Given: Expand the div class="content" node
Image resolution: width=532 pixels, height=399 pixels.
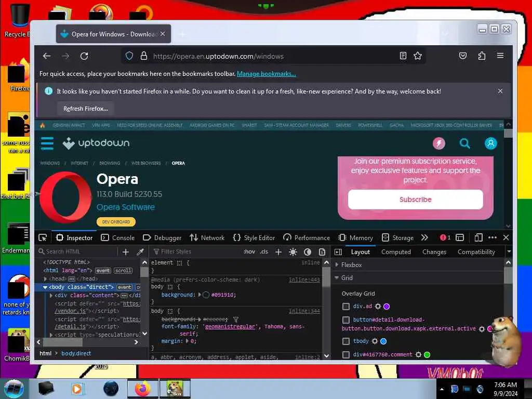Looking at the screenshot, I should tap(51, 295).
